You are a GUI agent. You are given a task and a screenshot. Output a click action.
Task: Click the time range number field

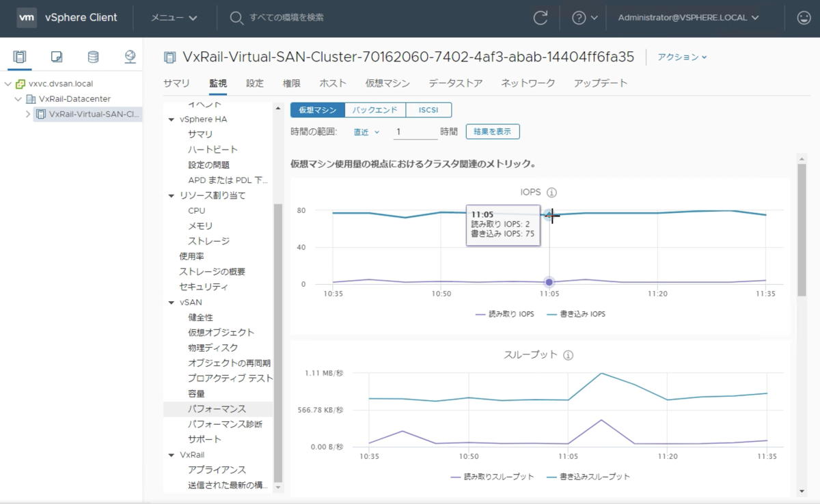coord(415,132)
